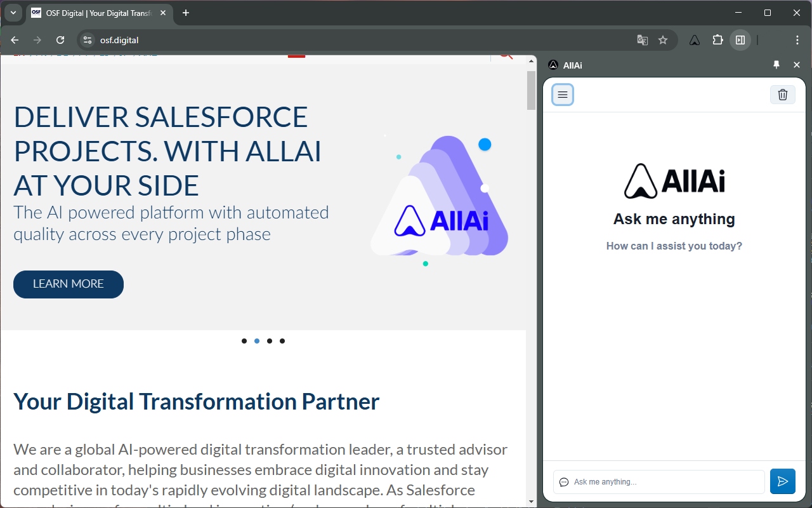Click the AllAi extension icon in toolbar

tap(695, 40)
